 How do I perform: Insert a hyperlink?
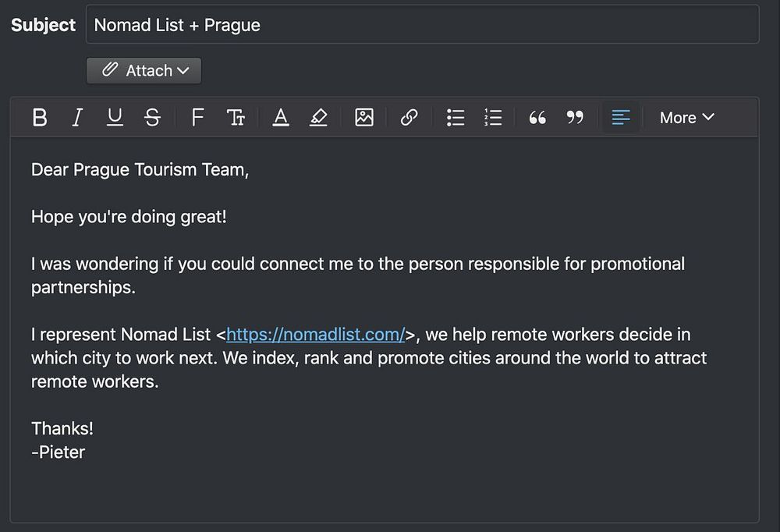tap(409, 118)
